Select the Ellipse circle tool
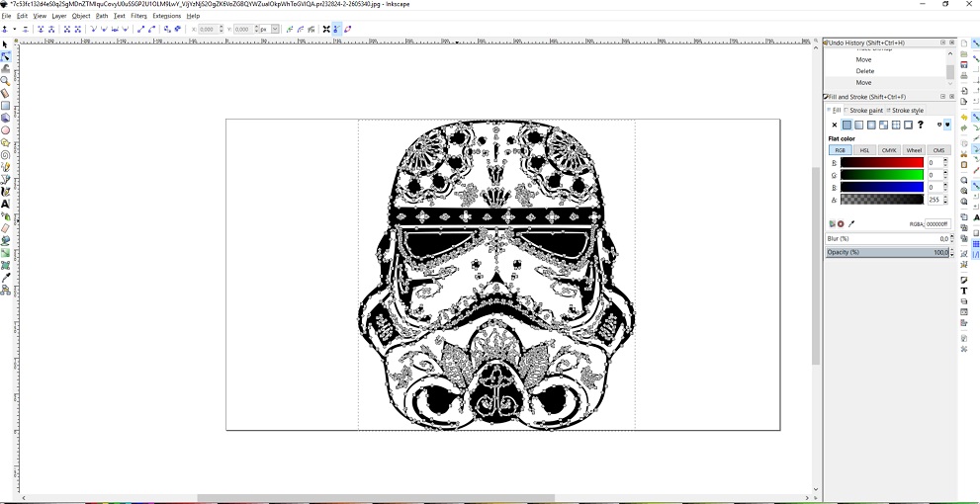 (5, 130)
